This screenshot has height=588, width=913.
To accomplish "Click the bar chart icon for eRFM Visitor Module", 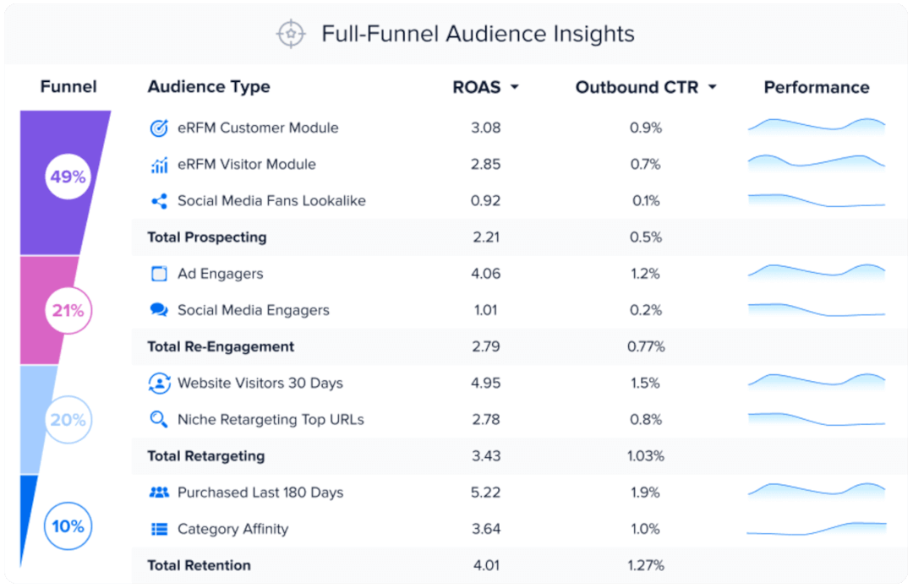I will coord(159,164).
